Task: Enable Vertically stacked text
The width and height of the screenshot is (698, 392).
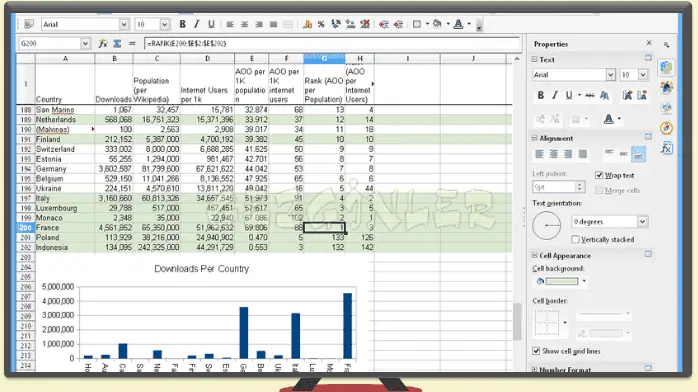Action: 576,239
